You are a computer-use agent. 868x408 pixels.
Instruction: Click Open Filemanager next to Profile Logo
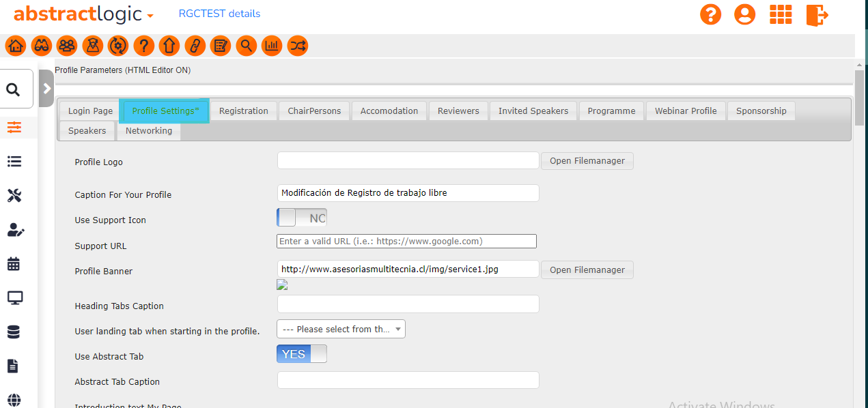tap(587, 161)
